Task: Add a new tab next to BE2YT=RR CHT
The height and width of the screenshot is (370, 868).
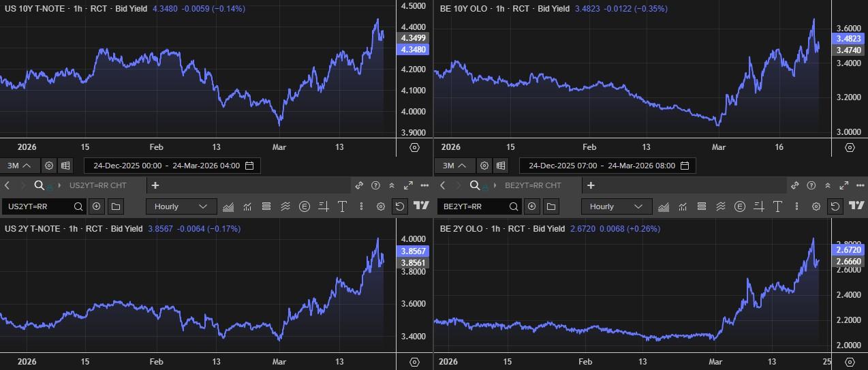Action: (591, 185)
